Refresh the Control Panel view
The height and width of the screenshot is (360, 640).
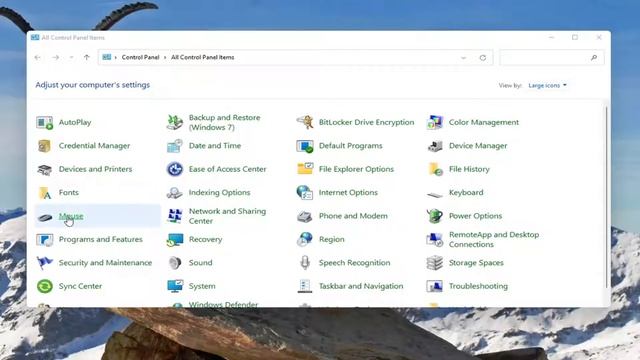(483, 58)
